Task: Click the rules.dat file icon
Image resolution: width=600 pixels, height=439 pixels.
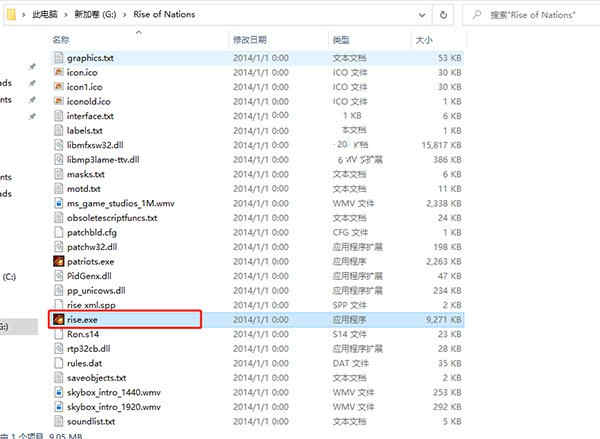Action: point(59,363)
